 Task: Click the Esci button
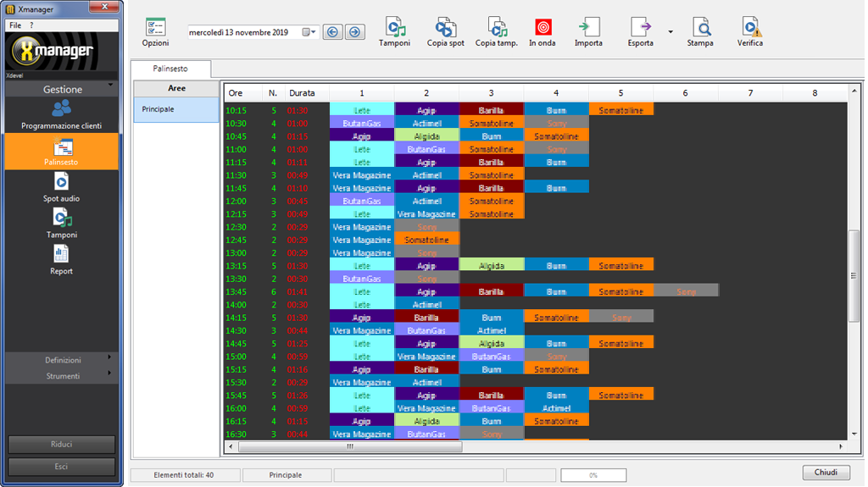click(61, 467)
